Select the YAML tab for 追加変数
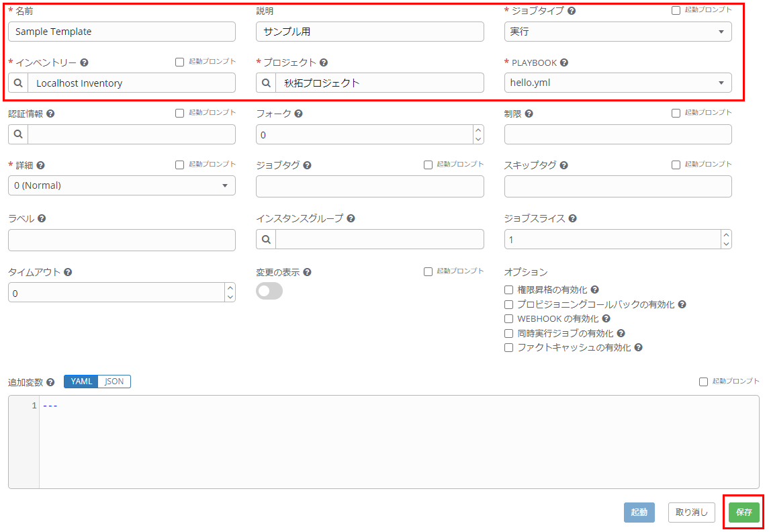Viewport: 769px width, 532px height. point(81,381)
